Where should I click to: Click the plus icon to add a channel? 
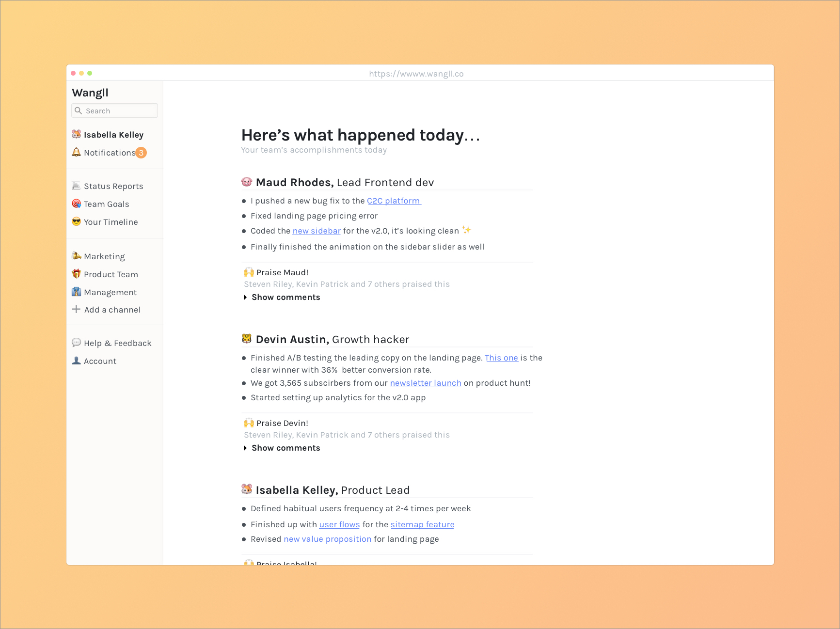coord(76,309)
